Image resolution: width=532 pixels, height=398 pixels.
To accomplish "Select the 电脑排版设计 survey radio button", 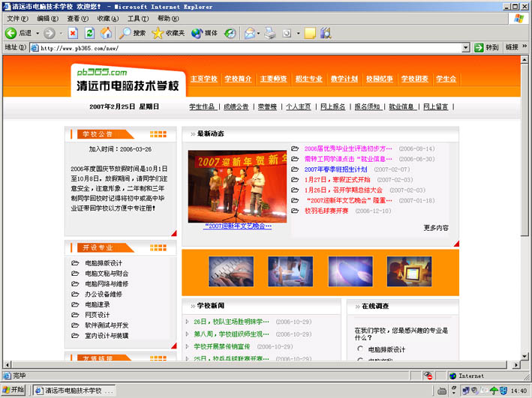I will click(361, 349).
